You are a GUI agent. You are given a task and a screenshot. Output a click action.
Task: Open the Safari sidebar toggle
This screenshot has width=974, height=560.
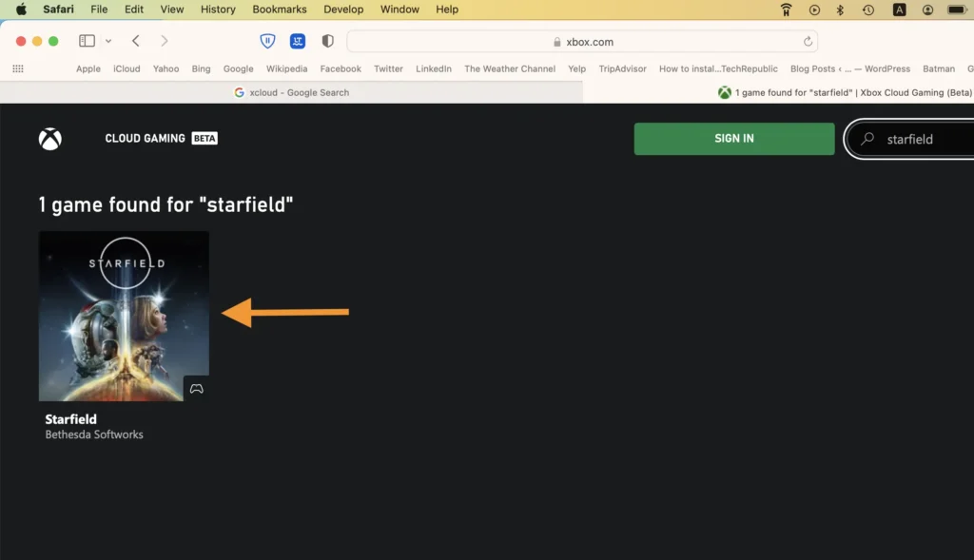(x=87, y=41)
